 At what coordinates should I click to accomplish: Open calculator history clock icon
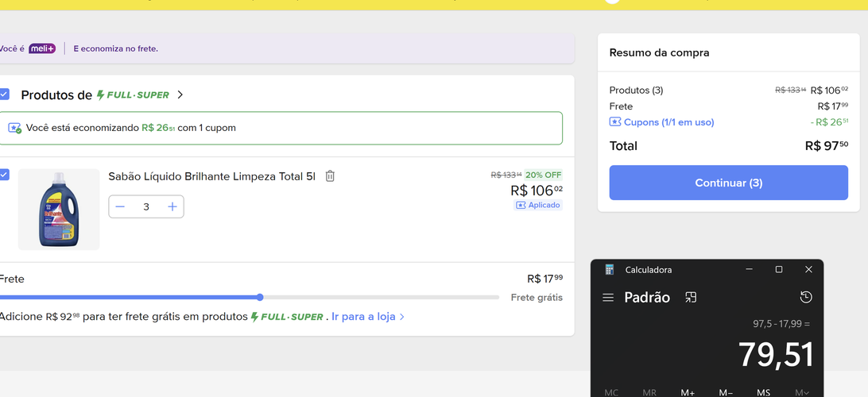[x=806, y=298]
